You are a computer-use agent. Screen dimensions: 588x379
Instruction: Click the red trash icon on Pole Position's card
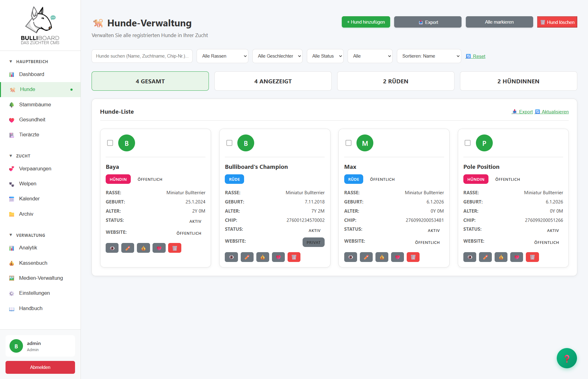click(532, 257)
